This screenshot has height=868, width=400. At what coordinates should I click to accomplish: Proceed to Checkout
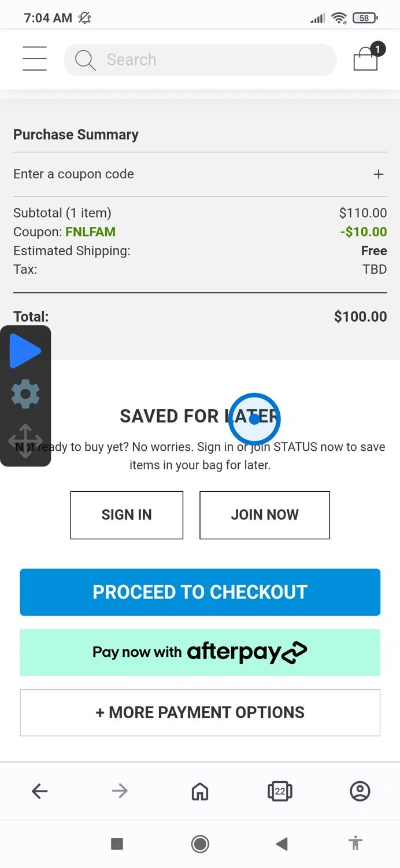tap(200, 592)
